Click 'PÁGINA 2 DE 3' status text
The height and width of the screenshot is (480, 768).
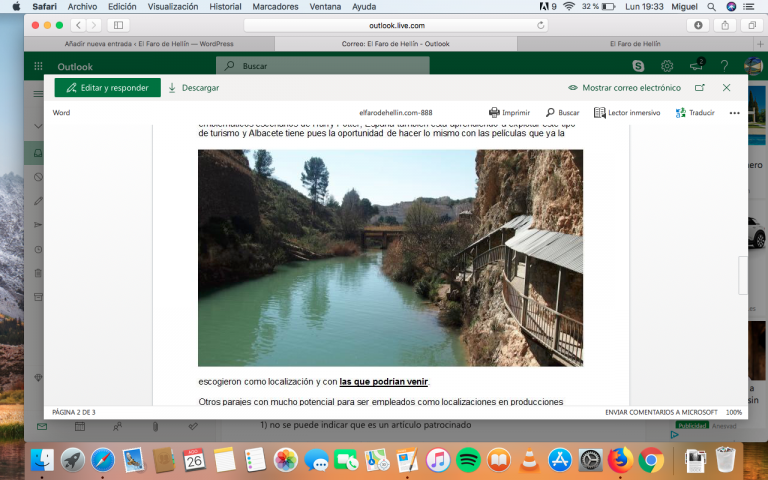(74, 412)
